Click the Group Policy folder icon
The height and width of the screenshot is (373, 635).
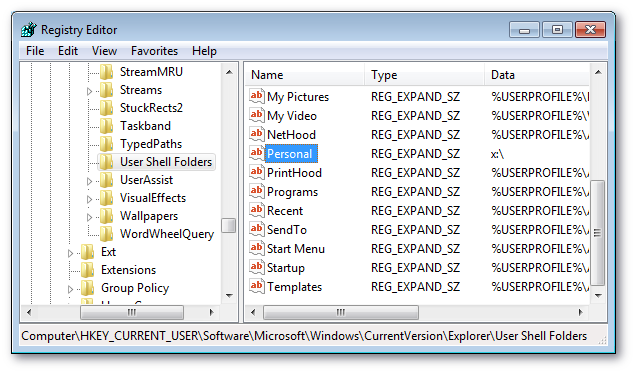point(87,288)
